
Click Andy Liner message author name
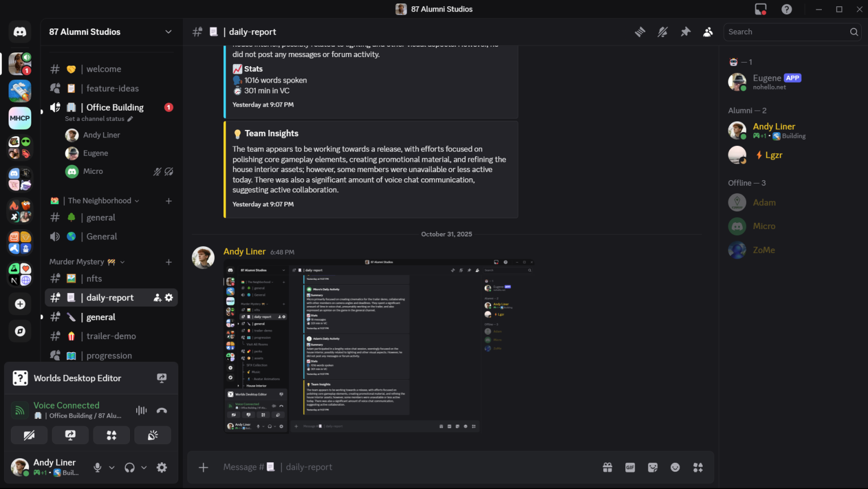pyautogui.click(x=244, y=251)
